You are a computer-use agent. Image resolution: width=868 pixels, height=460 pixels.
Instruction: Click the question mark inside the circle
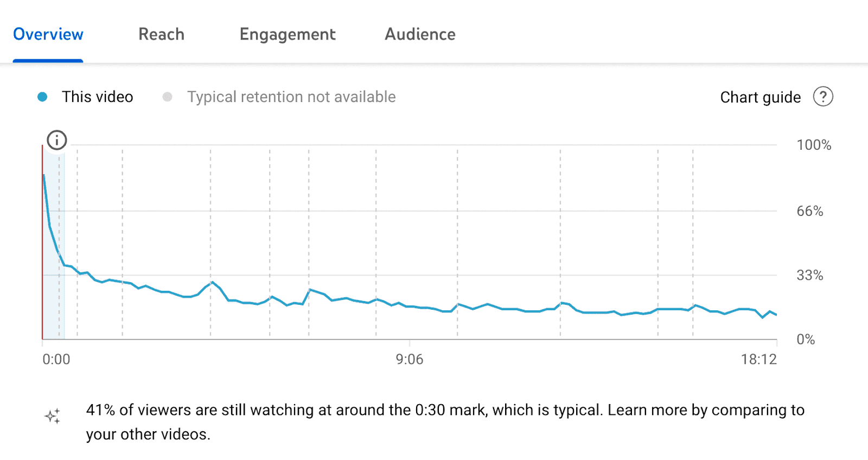point(823,97)
